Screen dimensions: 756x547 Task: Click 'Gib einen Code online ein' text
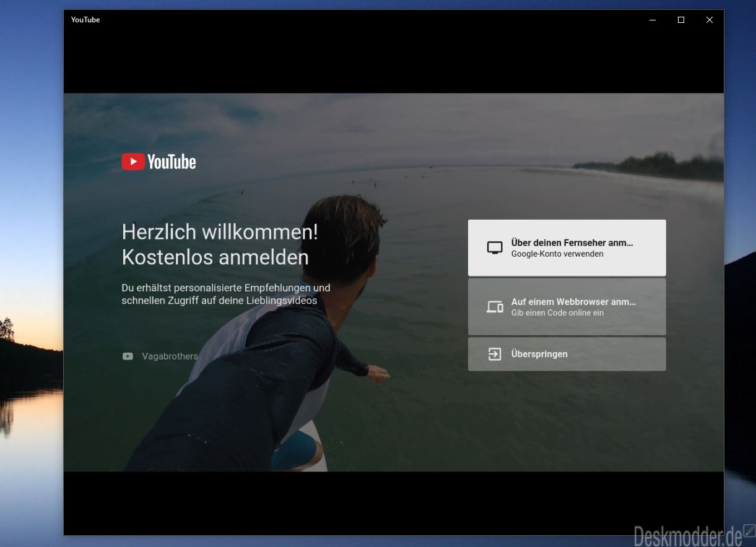tap(557, 313)
